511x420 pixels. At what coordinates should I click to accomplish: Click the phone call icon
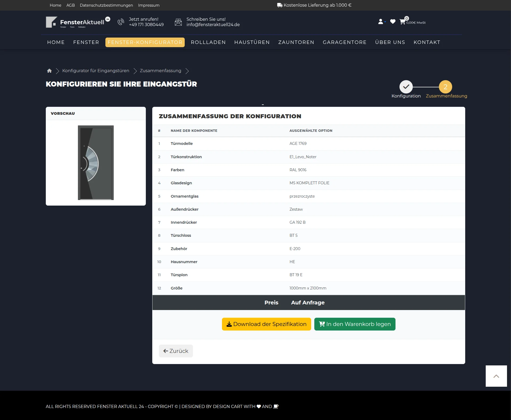pyautogui.click(x=121, y=22)
